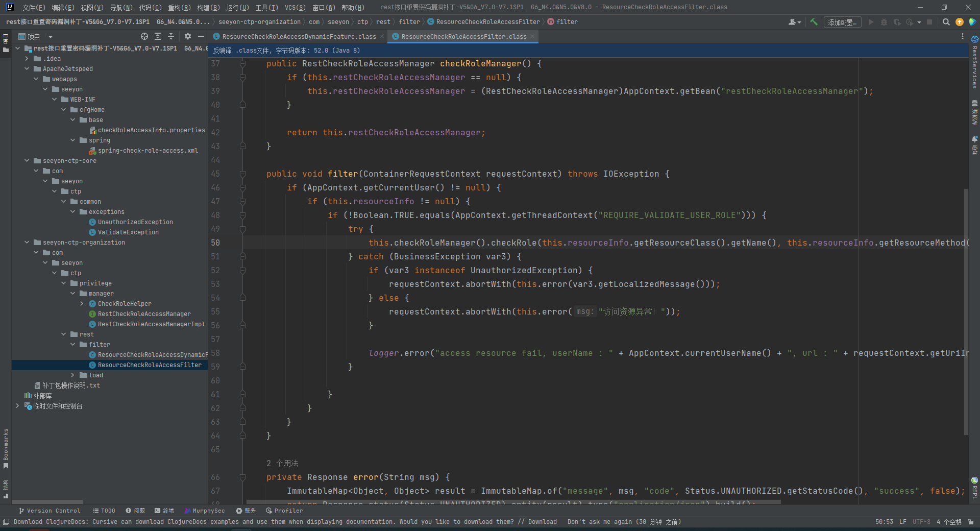Click Select Opened File crosshair icon
Screen dimensions: 980x531
tap(144, 37)
